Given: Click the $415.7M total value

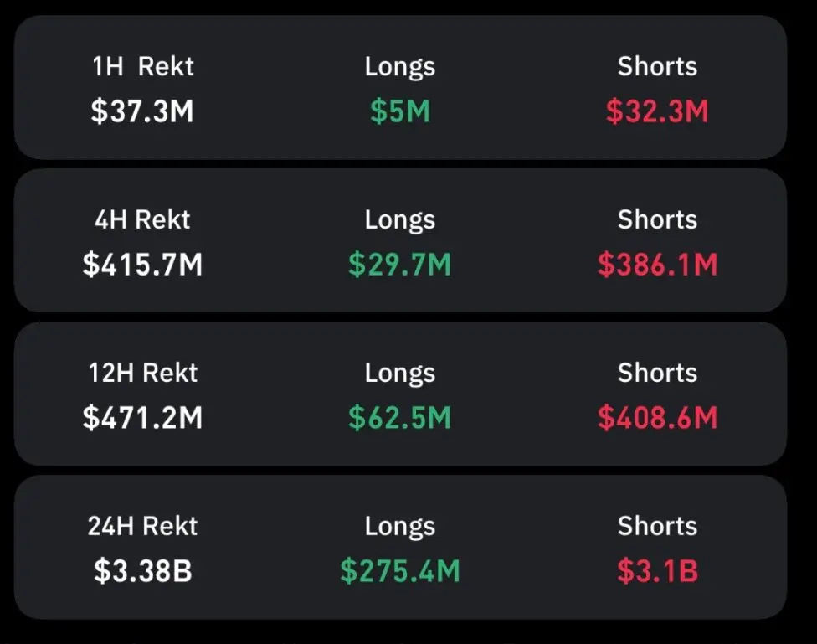Looking at the screenshot, I should 142,265.
